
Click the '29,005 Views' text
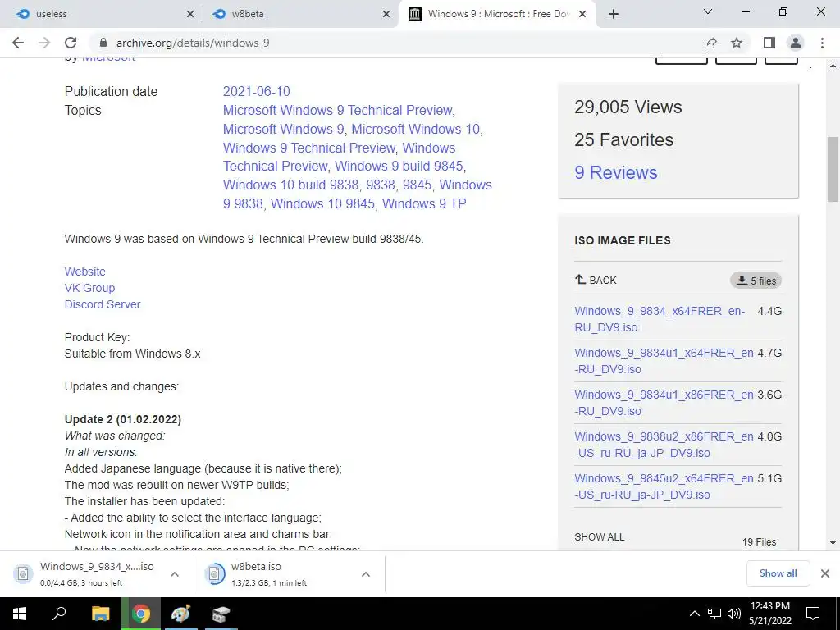tap(628, 107)
